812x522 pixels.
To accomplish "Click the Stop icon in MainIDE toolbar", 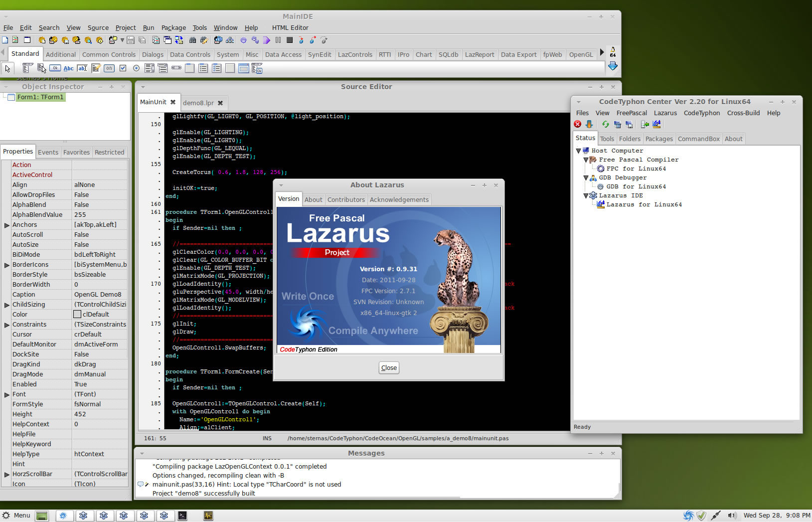I will 289,40.
